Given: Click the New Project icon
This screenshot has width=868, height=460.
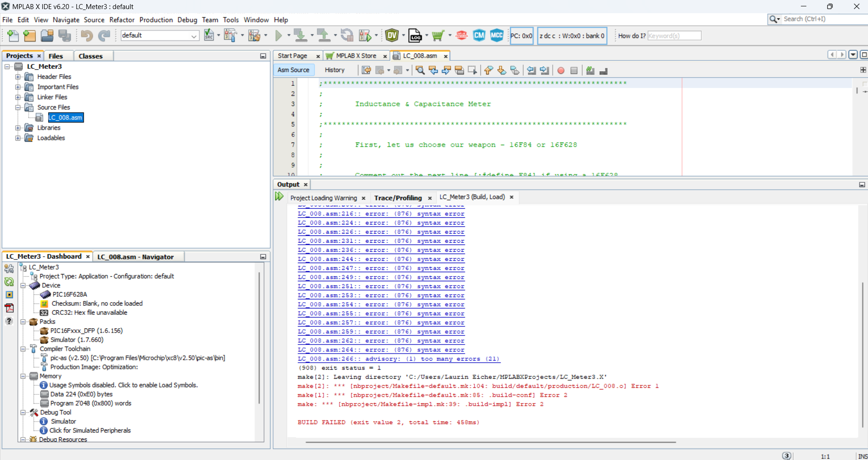Looking at the screenshot, I should click(x=29, y=35).
